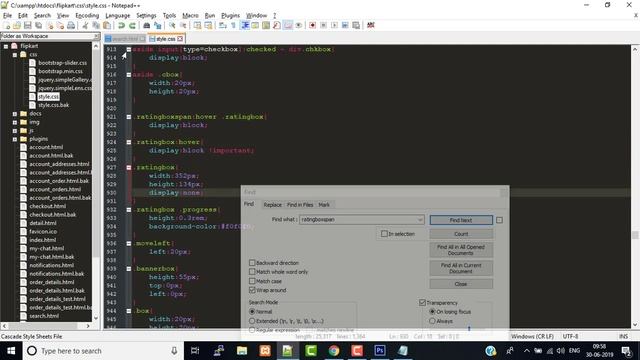
Task: Start macro recording red dot icon
Action: pyautogui.click(x=313, y=25)
